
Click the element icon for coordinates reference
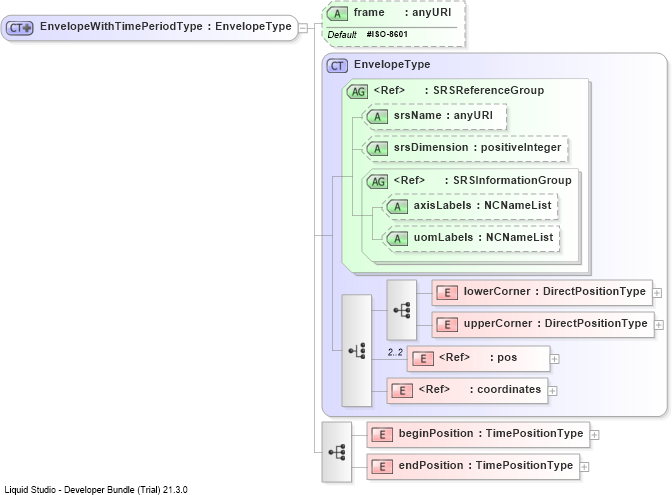click(402, 390)
